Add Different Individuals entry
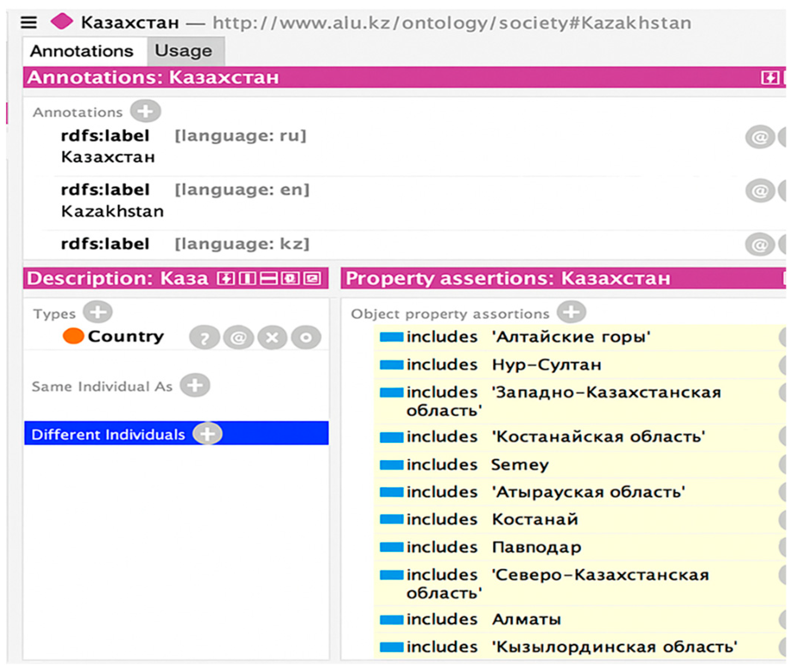The width and height of the screenshot is (794, 672). coord(207,433)
